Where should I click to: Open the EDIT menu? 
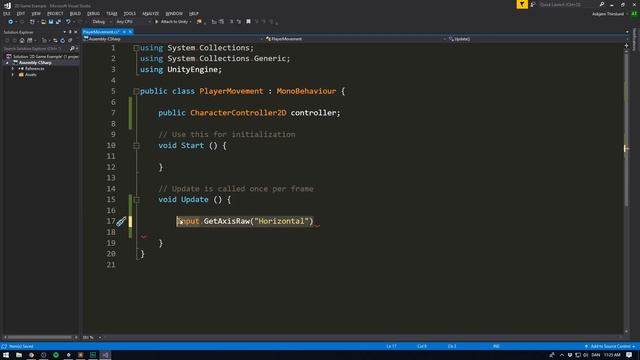tap(21, 13)
